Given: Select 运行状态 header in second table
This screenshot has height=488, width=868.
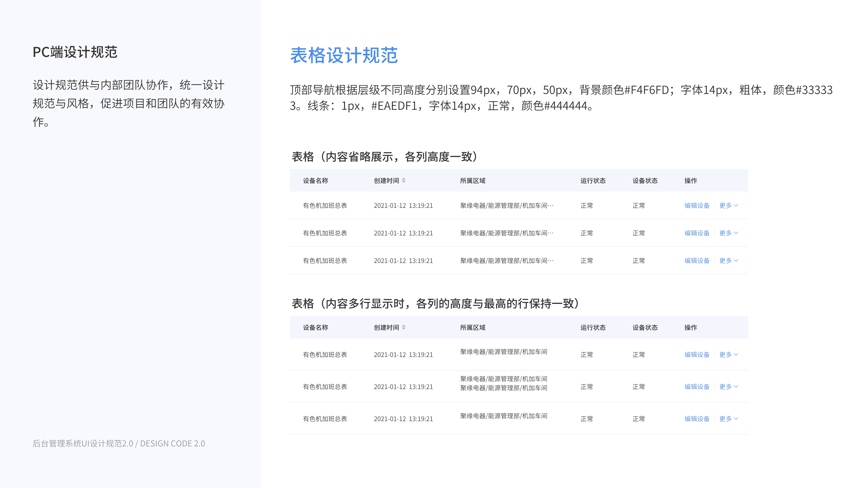Looking at the screenshot, I should (x=593, y=328).
